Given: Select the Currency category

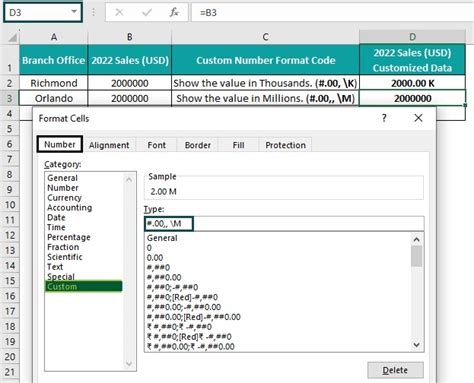Looking at the screenshot, I should point(64,198).
